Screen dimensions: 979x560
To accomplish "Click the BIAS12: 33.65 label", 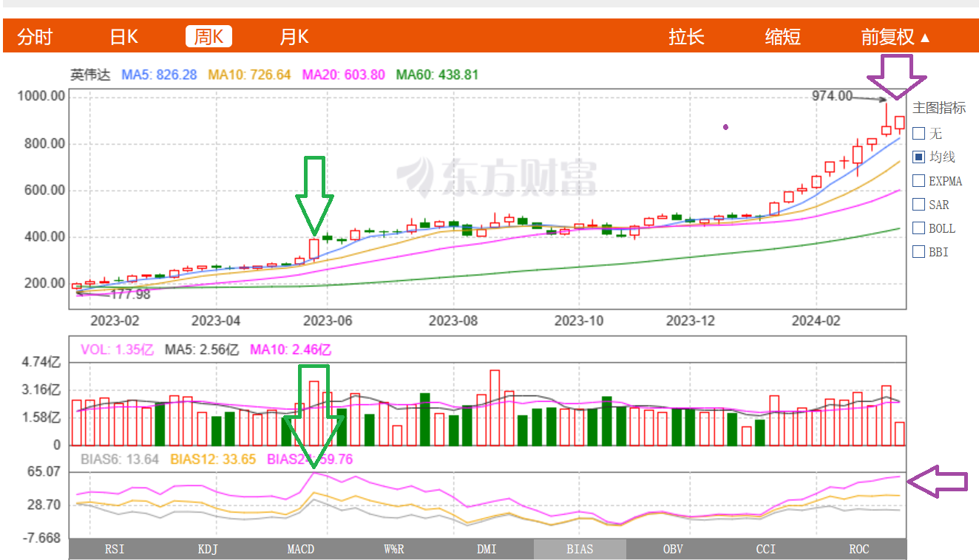I will (x=213, y=459).
